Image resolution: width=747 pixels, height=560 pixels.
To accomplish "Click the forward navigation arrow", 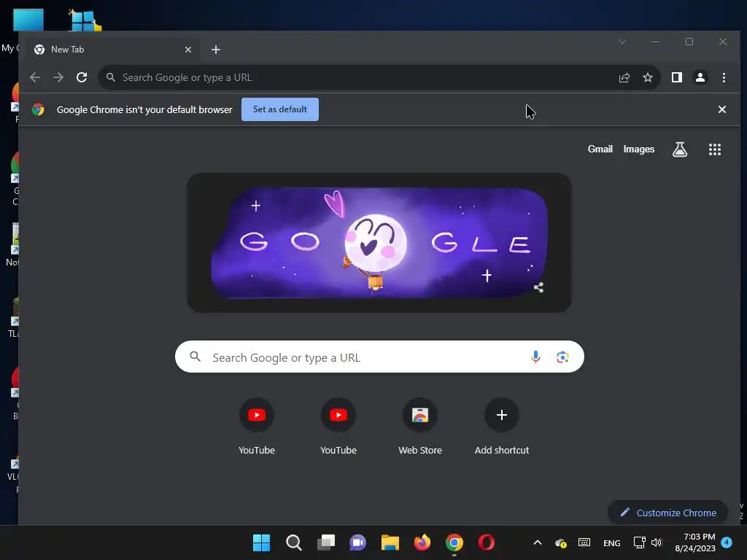I will coord(58,77).
